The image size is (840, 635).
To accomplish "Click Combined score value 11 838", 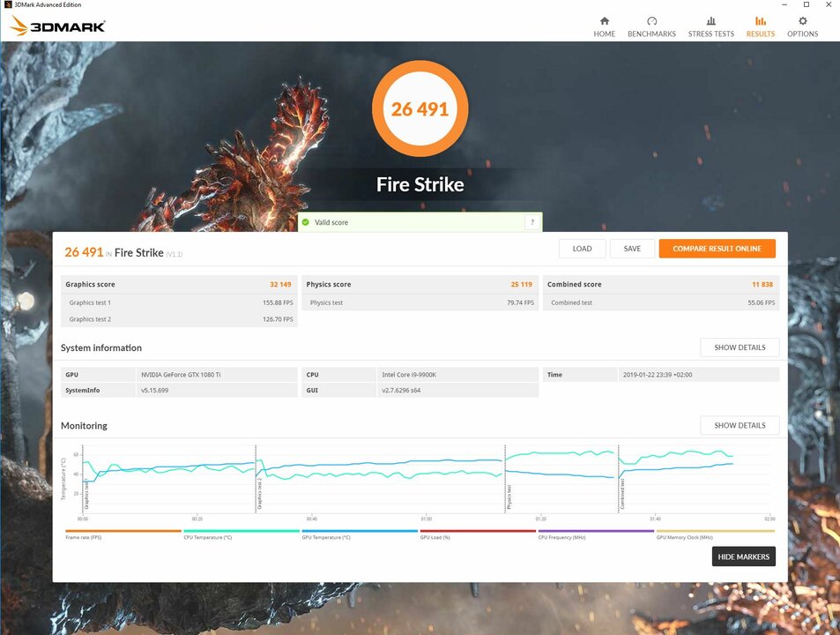I will pos(762,285).
